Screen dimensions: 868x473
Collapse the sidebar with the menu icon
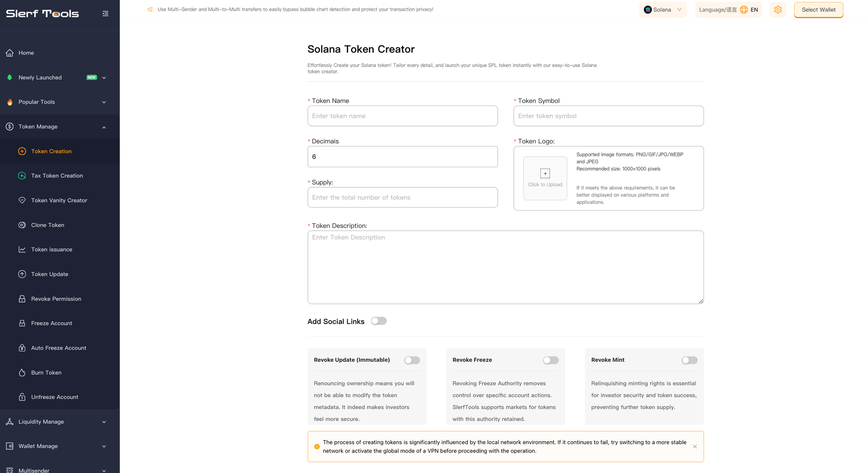pyautogui.click(x=105, y=13)
